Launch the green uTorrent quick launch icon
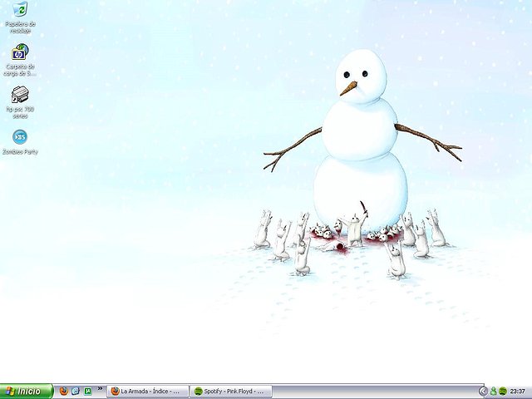The height and width of the screenshot is (399, 532). (x=88, y=392)
